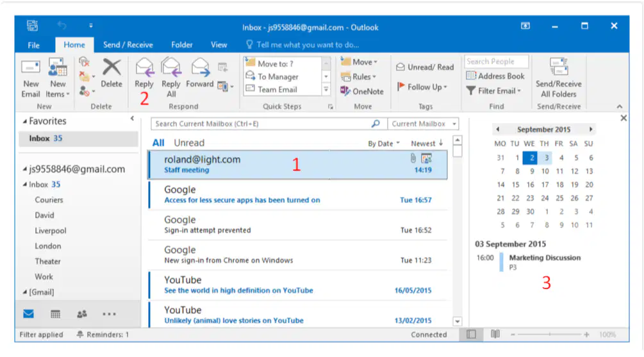The image size is (644, 357).
Task: Click the zoom out minus button
Action: pyautogui.click(x=513, y=335)
